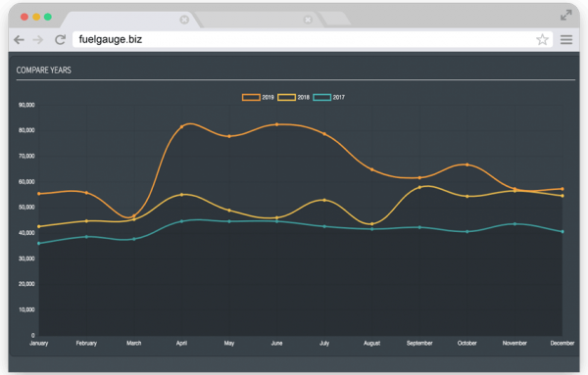
Task: Switch to the second browser tab
Action: 259,20
